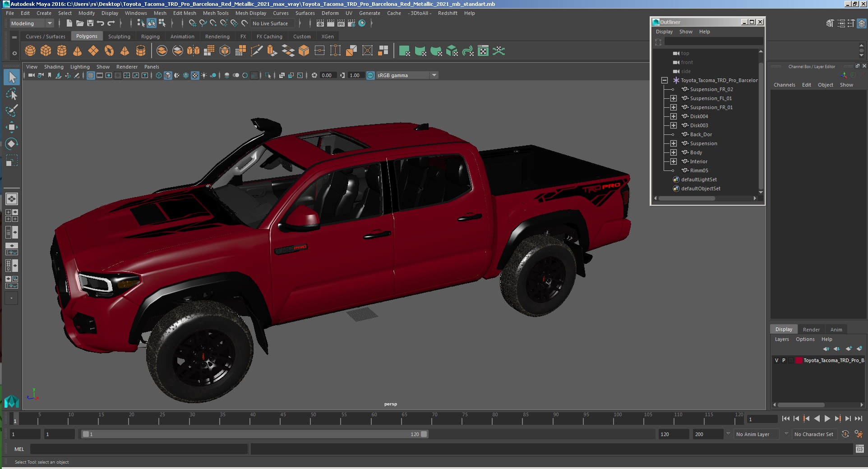868x469 pixels.
Task: Click MEL command language switch
Action: [19, 449]
